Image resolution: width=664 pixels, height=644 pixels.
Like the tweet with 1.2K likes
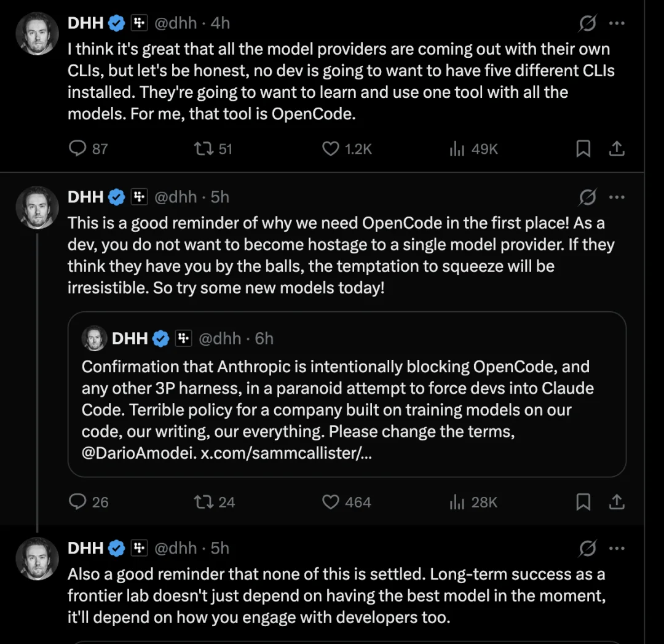coord(330,148)
